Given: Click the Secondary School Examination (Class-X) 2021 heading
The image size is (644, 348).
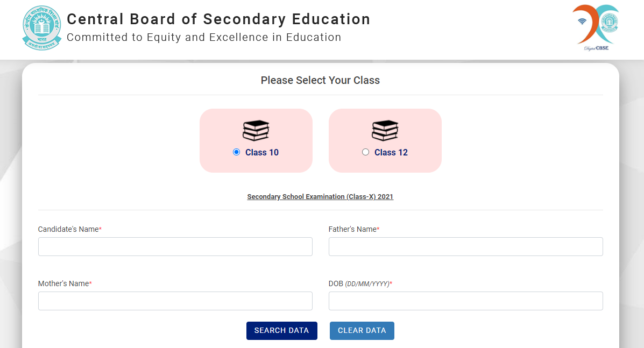Looking at the screenshot, I should 320,197.
